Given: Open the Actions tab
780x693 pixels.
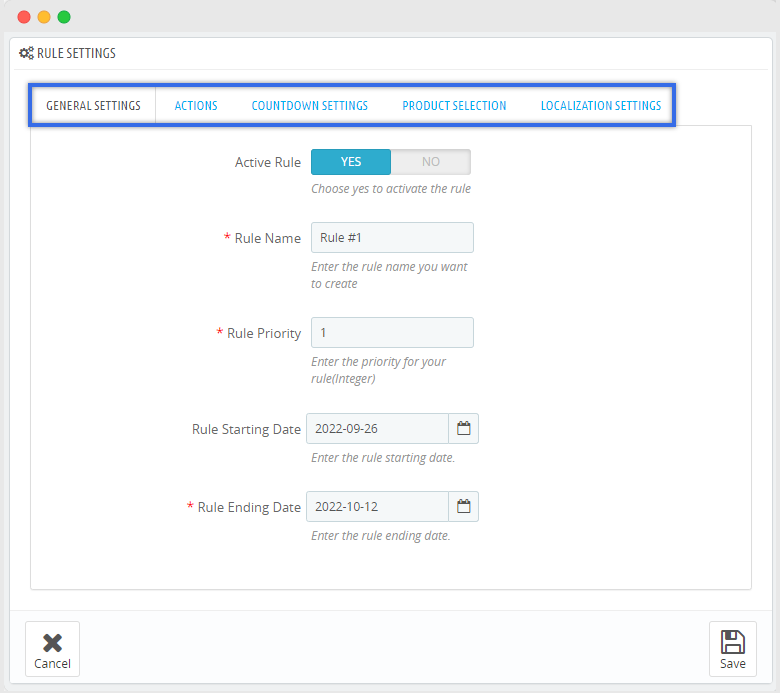Looking at the screenshot, I should pos(196,105).
